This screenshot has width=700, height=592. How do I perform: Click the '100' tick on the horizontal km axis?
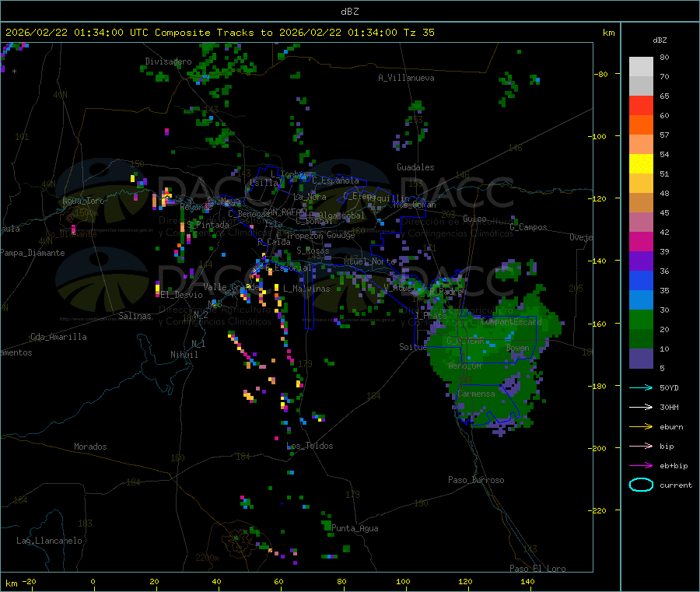403,581
